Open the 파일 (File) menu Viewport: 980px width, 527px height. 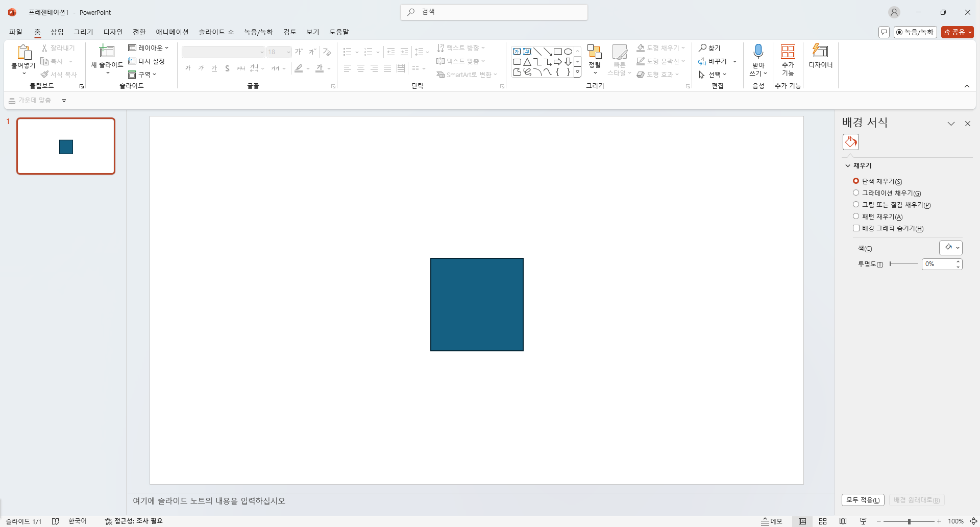pos(16,32)
